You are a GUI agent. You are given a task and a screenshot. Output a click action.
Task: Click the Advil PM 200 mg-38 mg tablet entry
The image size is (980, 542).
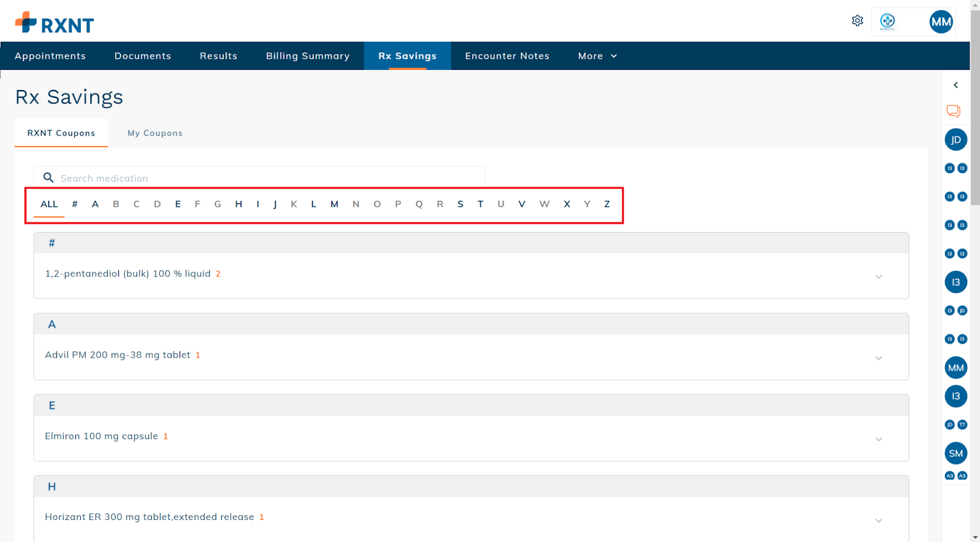click(118, 355)
